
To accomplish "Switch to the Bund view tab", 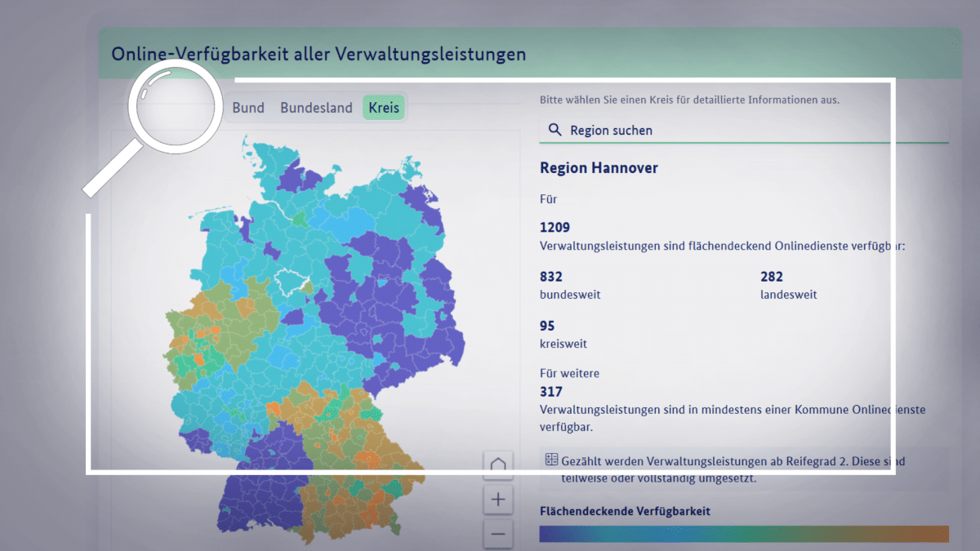I will pos(248,108).
